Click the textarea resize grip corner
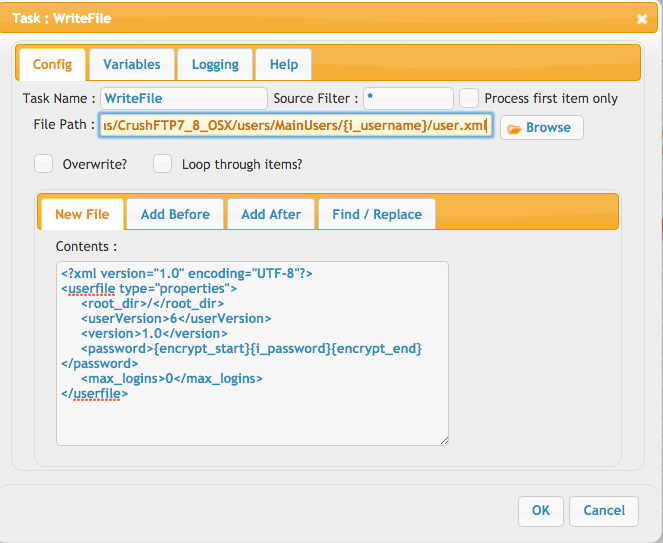The height and width of the screenshot is (543, 663). point(444,441)
